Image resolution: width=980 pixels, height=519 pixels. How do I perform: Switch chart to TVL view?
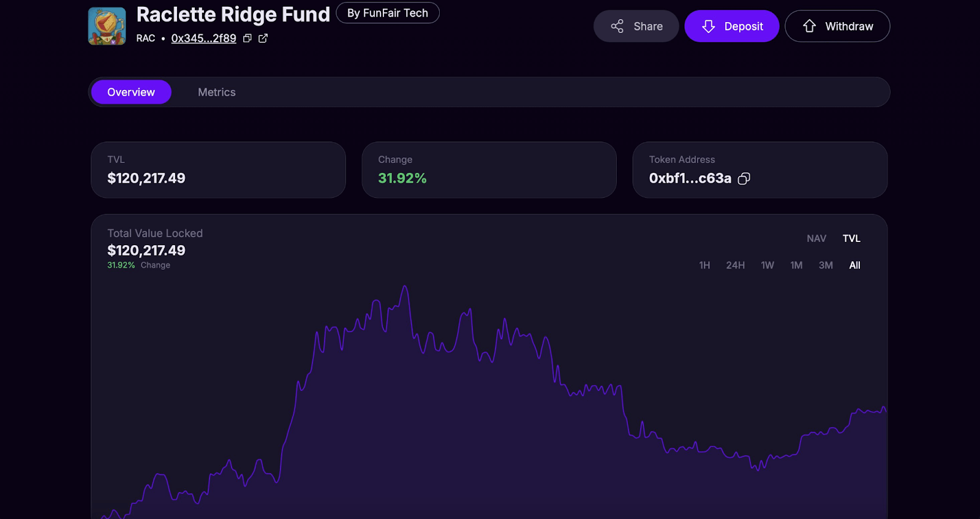tap(851, 238)
